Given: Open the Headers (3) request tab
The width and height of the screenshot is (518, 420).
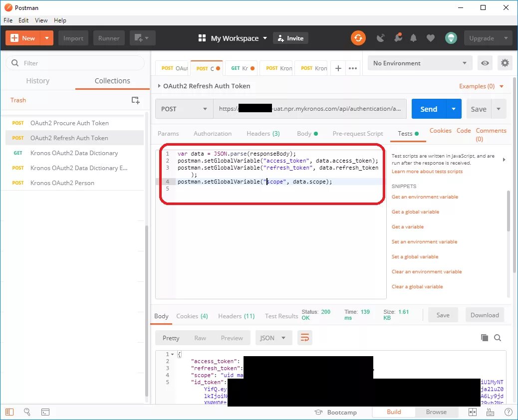Looking at the screenshot, I should point(263,133).
